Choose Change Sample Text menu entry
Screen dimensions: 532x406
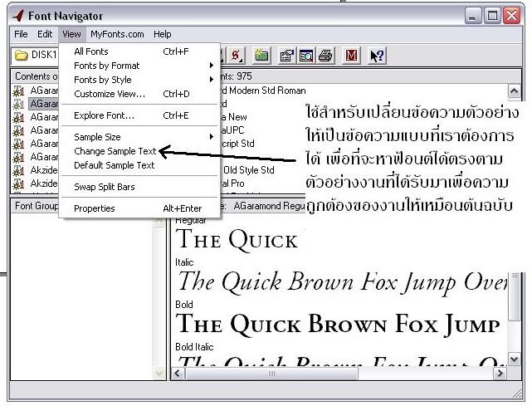pyautogui.click(x=139, y=151)
